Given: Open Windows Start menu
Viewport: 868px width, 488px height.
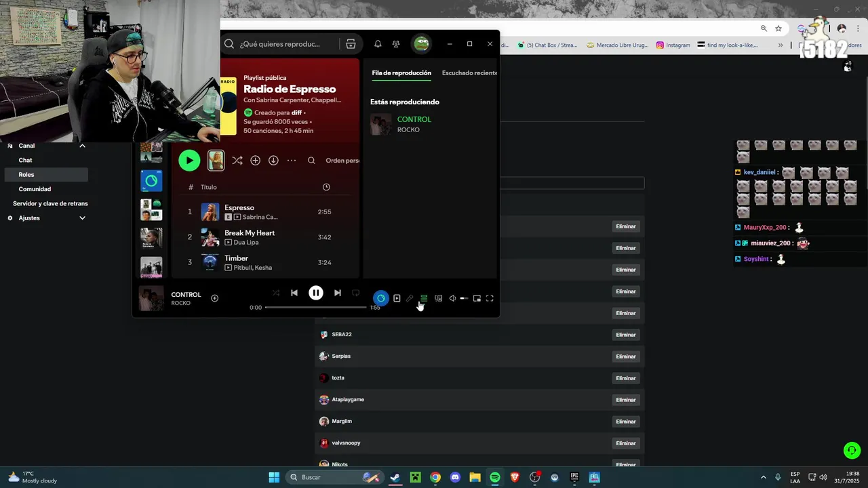Looking at the screenshot, I should click(274, 477).
